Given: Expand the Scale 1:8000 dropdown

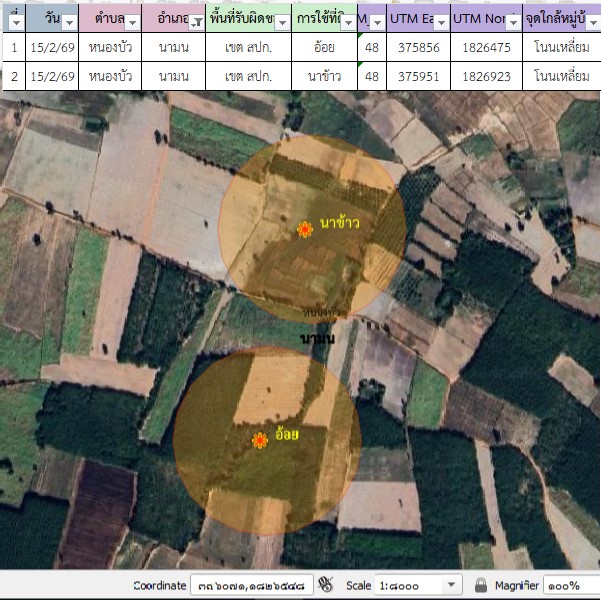Looking at the screenshot, I should 451,584.
